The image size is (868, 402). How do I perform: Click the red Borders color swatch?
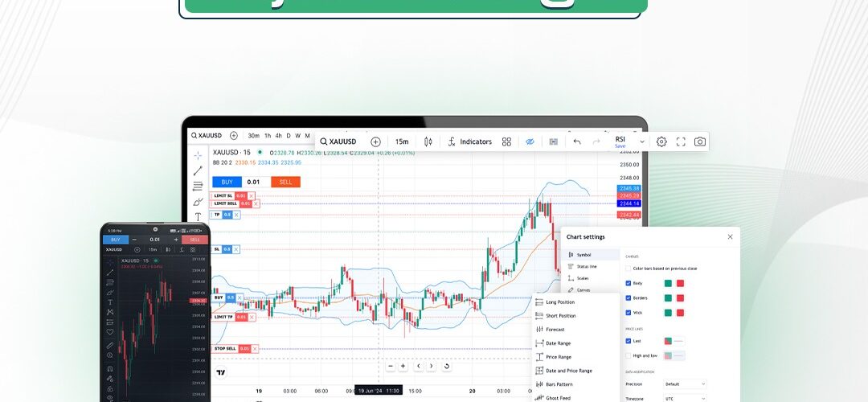680,298
